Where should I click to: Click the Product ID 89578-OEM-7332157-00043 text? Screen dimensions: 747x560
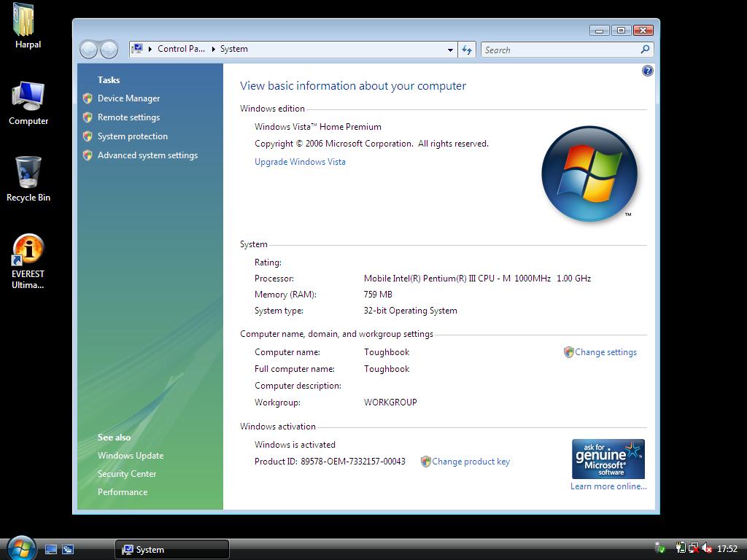pyautogui.click(x=330, y=462)
